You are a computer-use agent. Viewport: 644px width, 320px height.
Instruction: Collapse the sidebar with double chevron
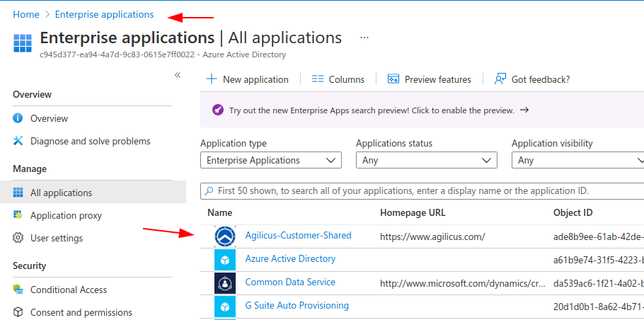click(178, 75)
